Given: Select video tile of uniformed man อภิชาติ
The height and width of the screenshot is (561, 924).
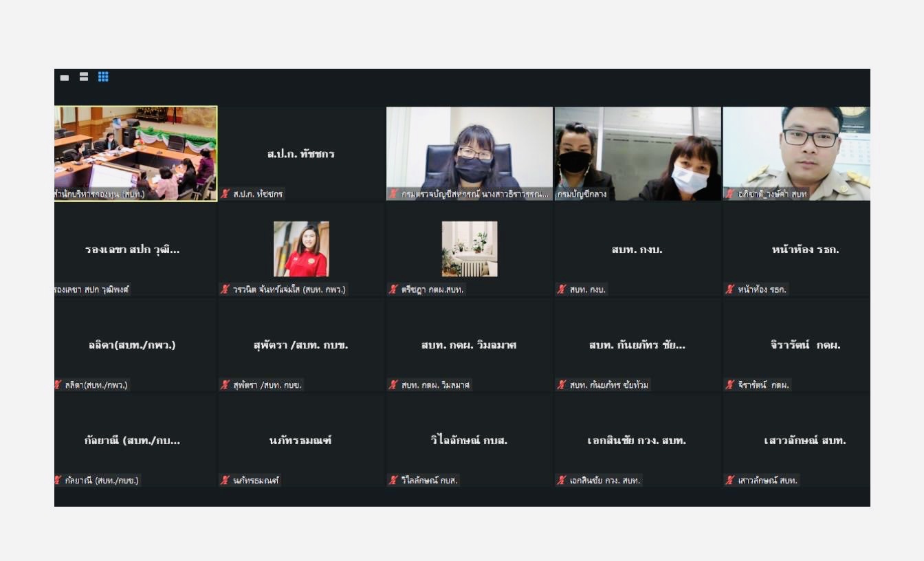Looking at the screenshot, I should 796,153.
